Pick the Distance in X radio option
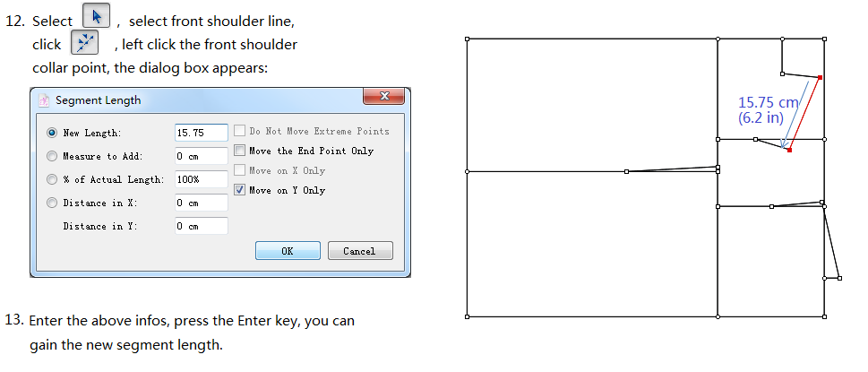Viewport: 868px width, 372px height. pos(51,203)
